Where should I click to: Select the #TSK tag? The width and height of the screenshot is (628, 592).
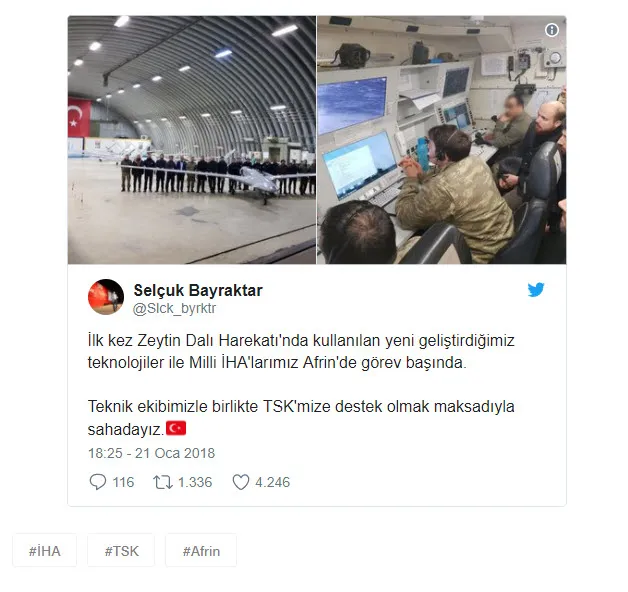(121, 551)
